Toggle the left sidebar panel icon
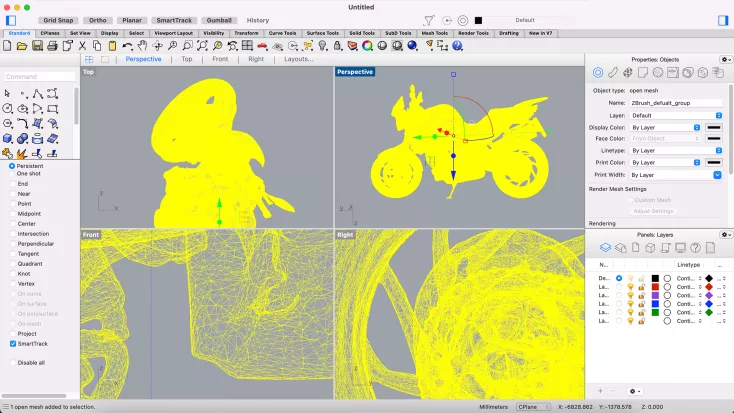This screenshot has width=734, height=413. coord(11,20)
